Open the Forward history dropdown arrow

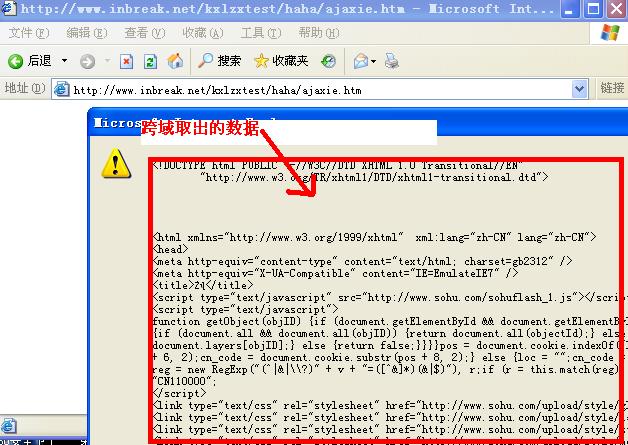(107, 61)
